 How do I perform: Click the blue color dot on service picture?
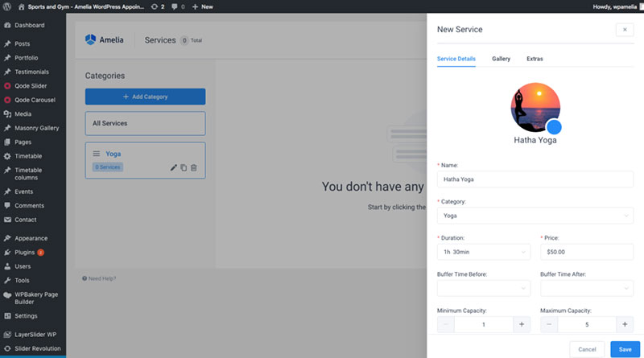point(554,127)
